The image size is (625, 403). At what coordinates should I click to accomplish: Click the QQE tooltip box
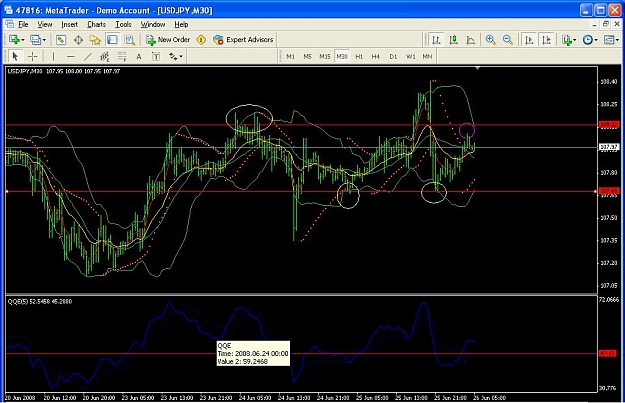pyautogui.click(x=253, y=353)
